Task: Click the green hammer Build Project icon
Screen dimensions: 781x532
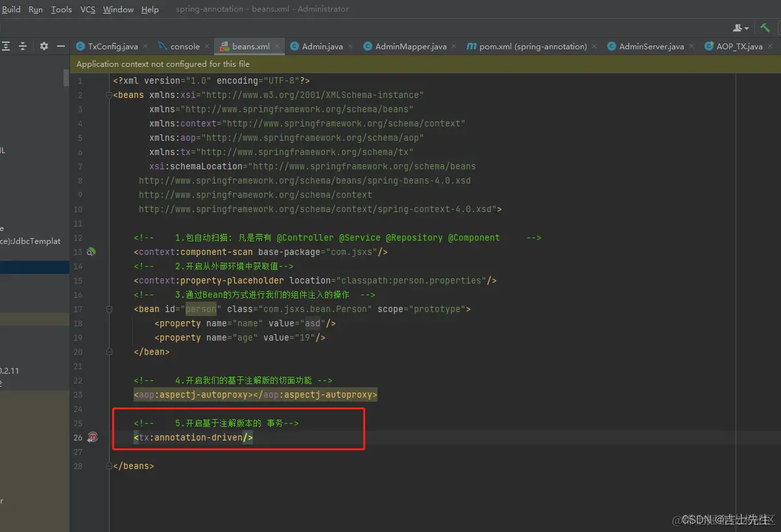Action: click(765, 27)
